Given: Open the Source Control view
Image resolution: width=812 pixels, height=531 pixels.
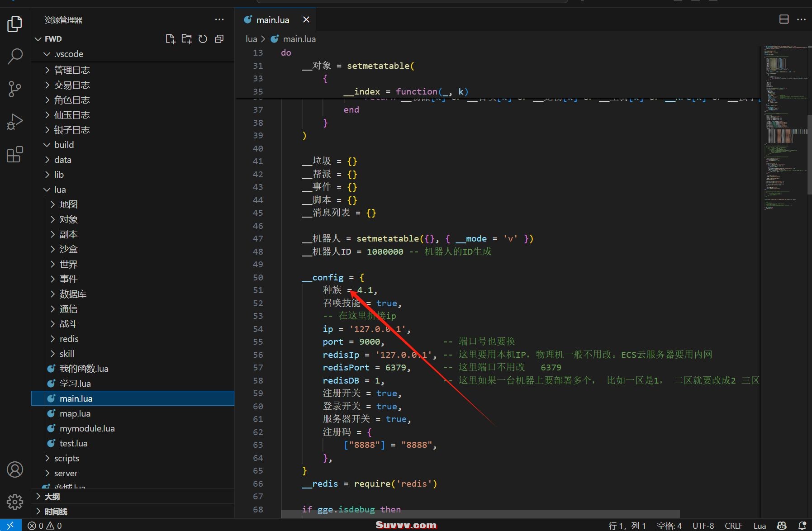Looking at the screenshot, I should 15,89.
